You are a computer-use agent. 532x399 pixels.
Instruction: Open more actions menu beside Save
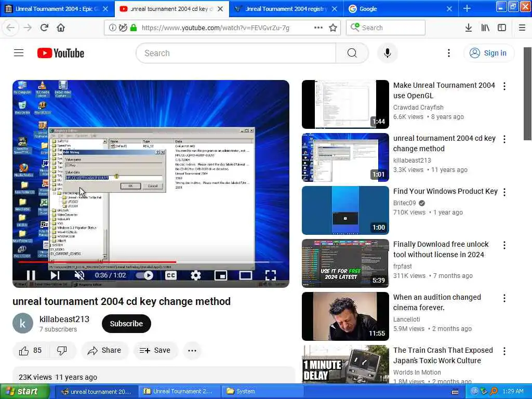192,351
